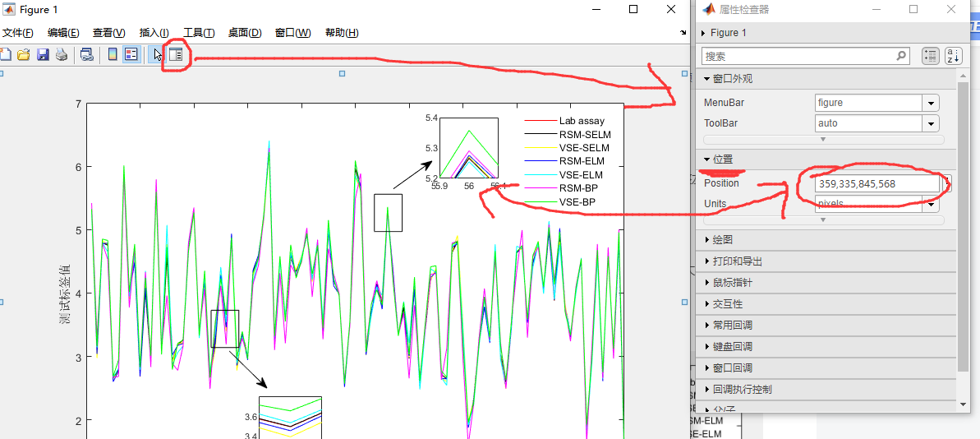Image resolution: width=980 pixels, height=439 pixels.
Task: Open the Property Inspector toolbar icon
Action: coord(177,55)
